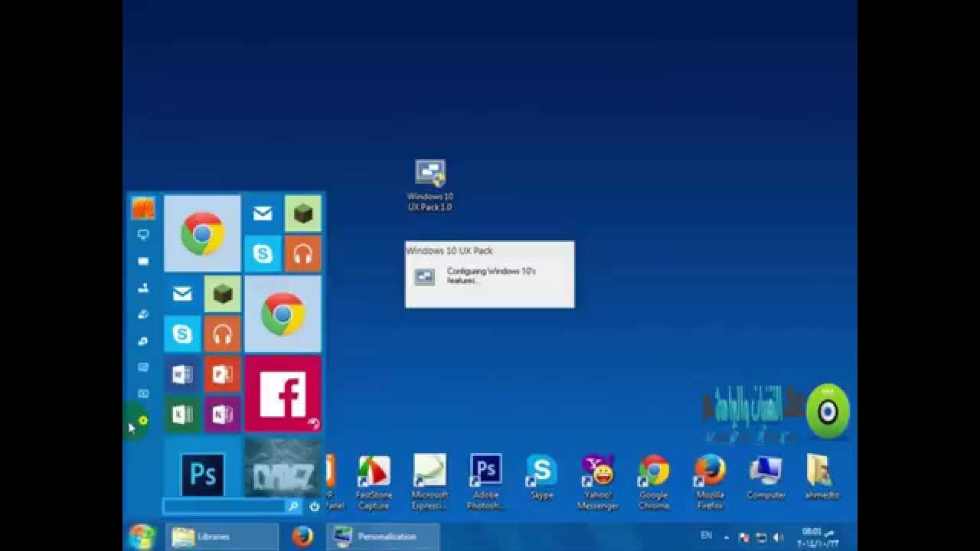Show hidden tray icons arrow

tap(727, 538)
